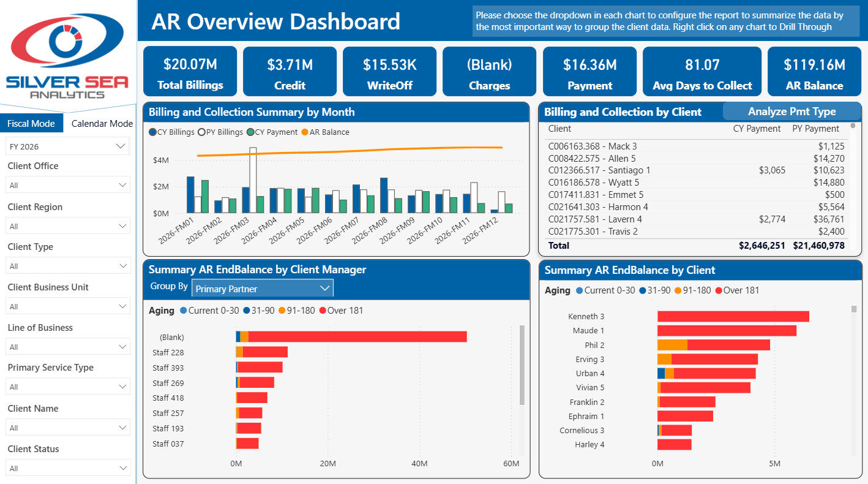Click the Total Billings KPI card
The image size is (868, 484).
pos(190,71)
